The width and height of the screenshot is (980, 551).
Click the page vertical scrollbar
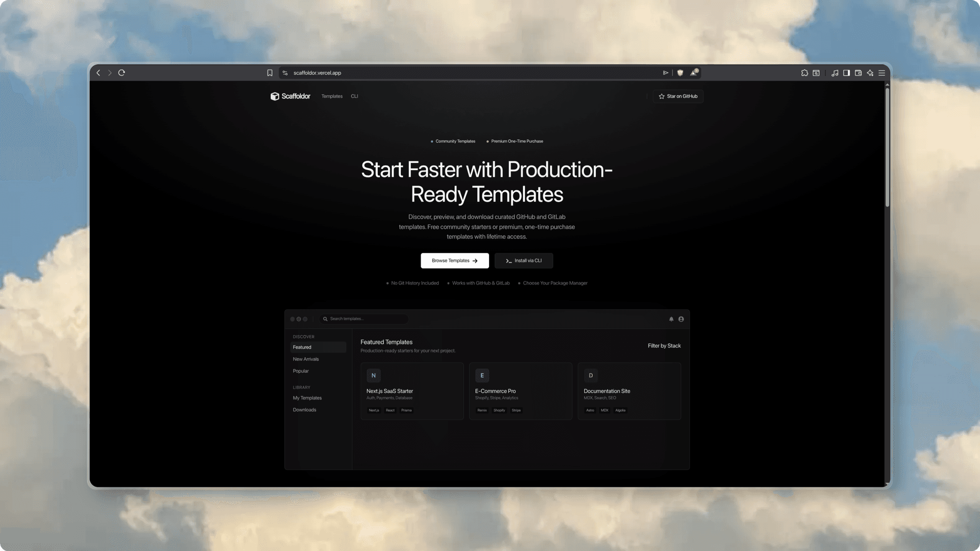(887, 148)
